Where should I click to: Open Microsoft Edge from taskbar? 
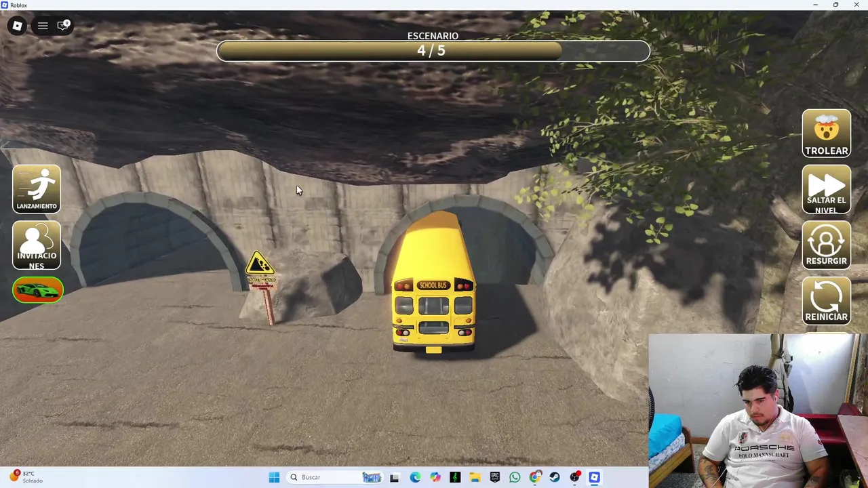click(415, 477)
